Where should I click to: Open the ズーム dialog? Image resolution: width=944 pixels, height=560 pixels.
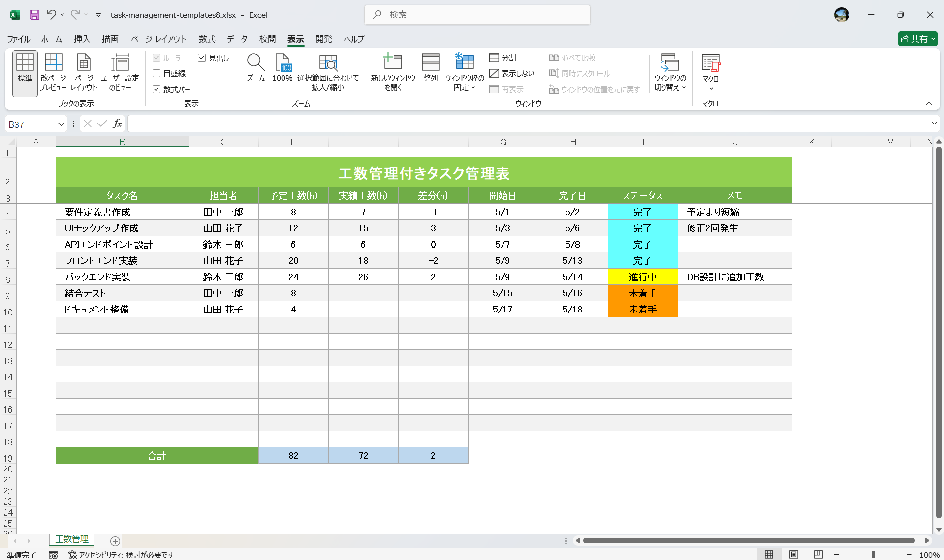[256, 68]
